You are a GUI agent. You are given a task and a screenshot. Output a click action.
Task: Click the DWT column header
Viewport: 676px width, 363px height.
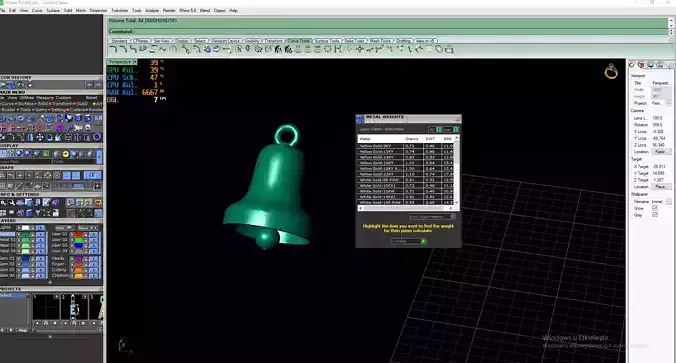tap(430, 139)
